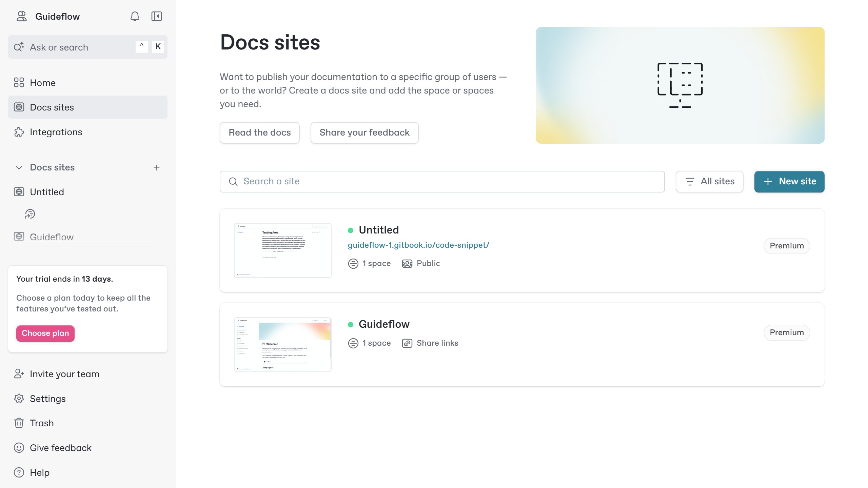This screenshot has height=488, width=868.
Task: Click the Guideflow organization avatar icon
Action: pos(21,16)
